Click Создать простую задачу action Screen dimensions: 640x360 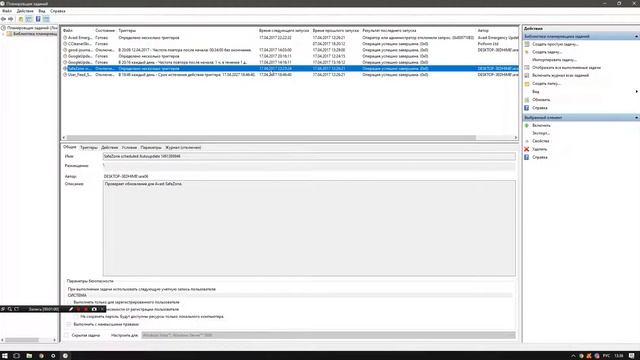click(x=555, y=44)
